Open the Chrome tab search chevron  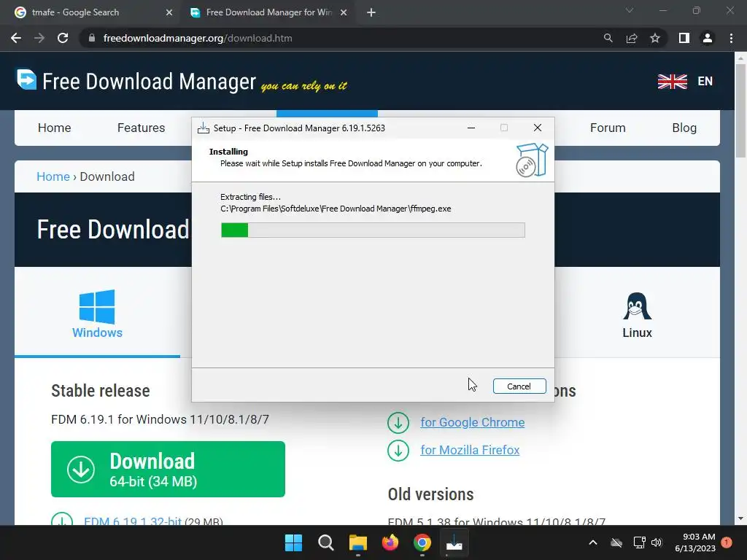(630, 10)
